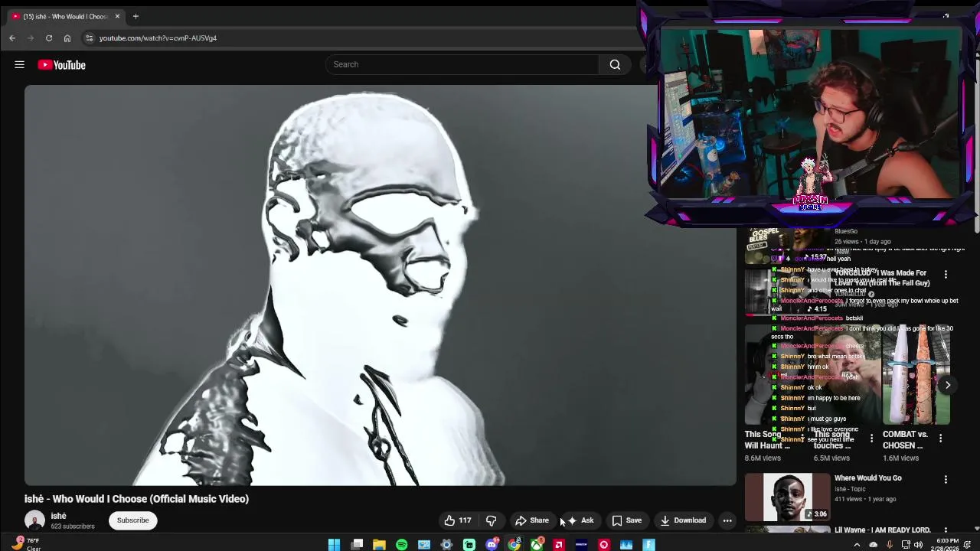Open Task View on the taskbar
The image size is (980, 551).
pyautogui.click(x=357, y=545)
